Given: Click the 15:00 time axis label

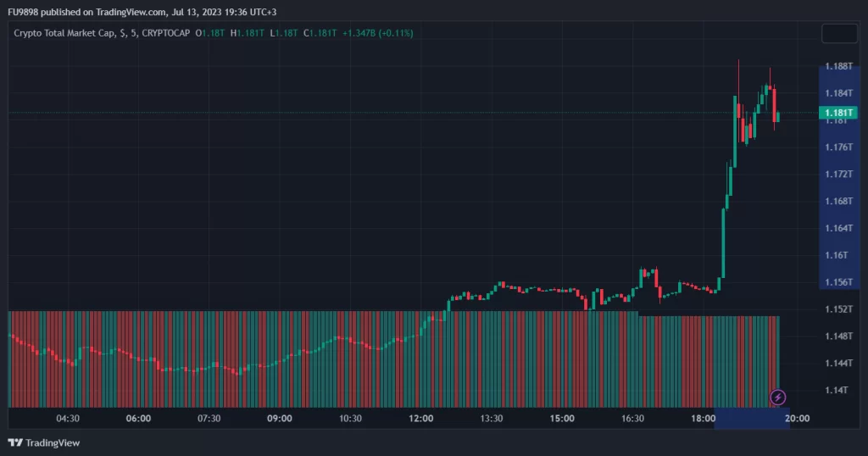Looking at the screenshot, I should pyautogui.click(x=562, y=418).
